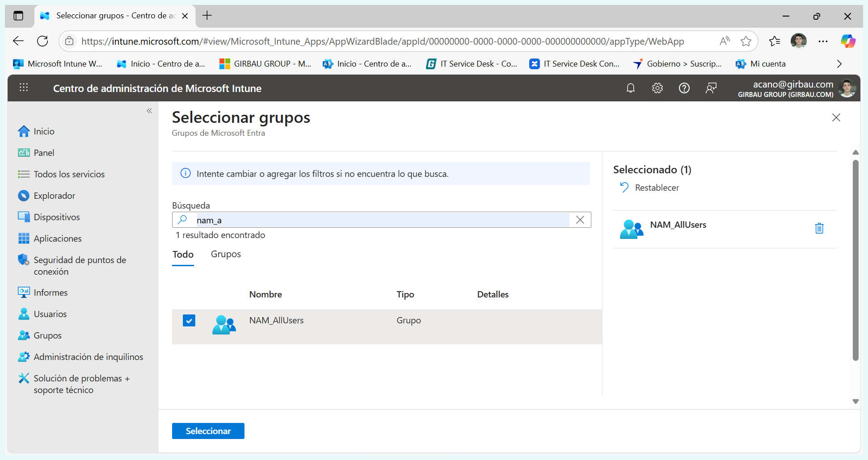Open Copilot icon in browser toolbar
This screenshot has height=460, width=868.
click(847, 41)
